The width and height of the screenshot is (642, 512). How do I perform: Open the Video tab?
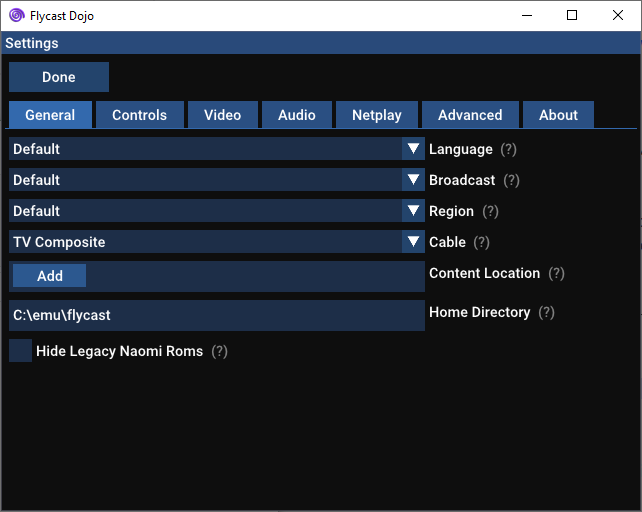click(223, 115)
